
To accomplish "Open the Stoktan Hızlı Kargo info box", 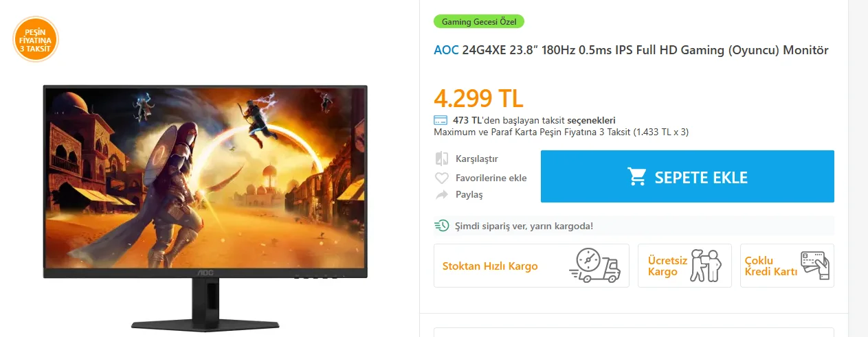I will click(x=531, y=266).
